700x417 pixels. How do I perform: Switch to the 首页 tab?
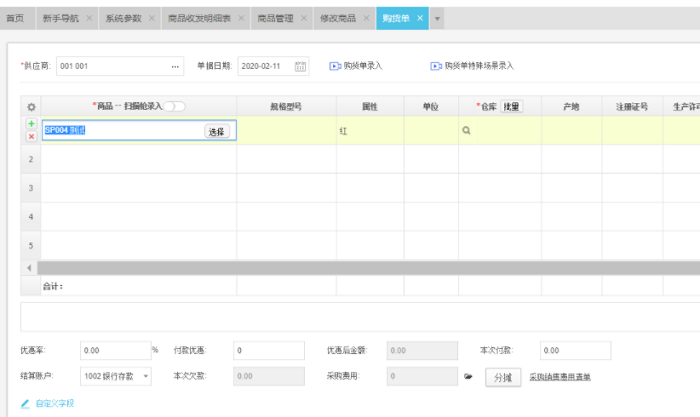point(15,18)
